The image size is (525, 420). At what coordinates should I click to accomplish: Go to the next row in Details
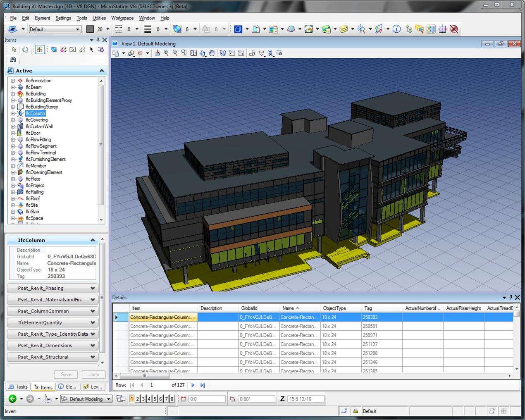[193, 385]
